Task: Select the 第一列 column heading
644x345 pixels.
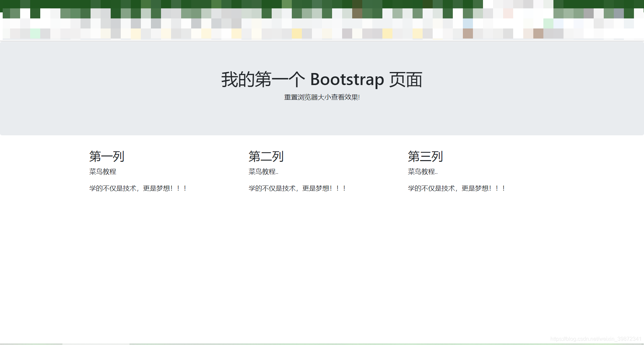Action: [107, 156]
